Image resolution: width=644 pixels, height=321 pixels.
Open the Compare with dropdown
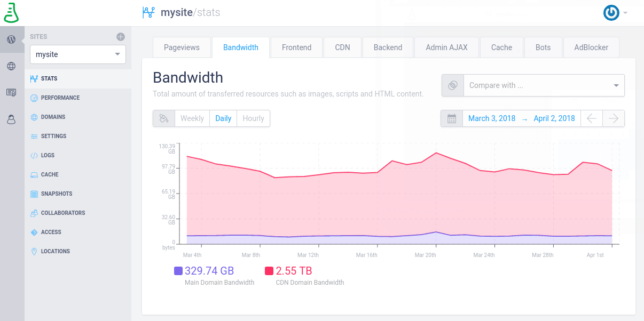tap(544, 85)
